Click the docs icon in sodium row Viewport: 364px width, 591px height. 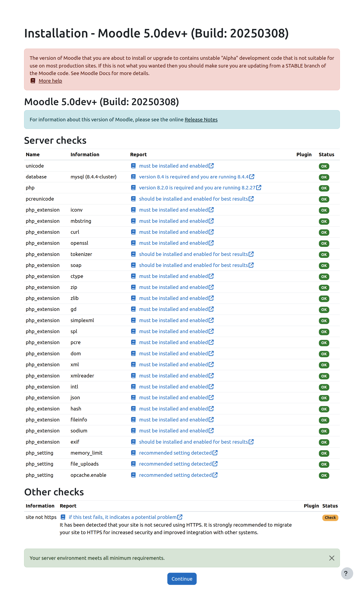tap(133, 431)
